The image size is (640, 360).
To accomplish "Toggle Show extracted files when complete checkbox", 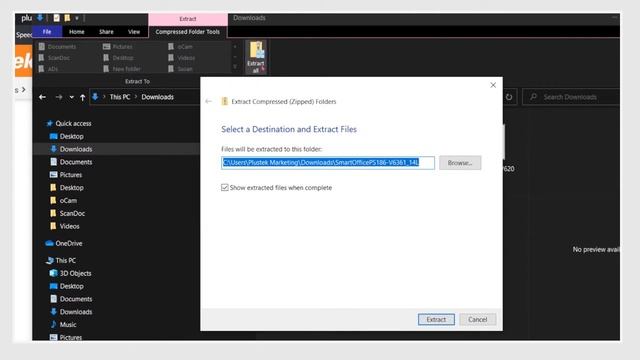I will 225,187.
